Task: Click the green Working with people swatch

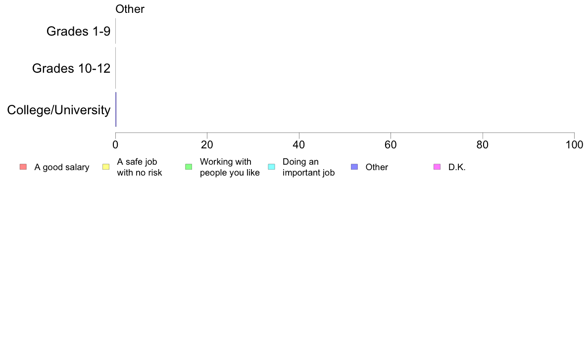Action: pyautogui.click(x=189, y=167)
